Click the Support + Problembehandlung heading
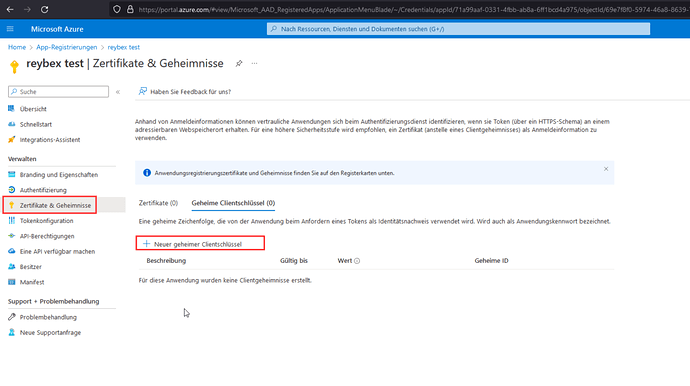 [54, 301]
